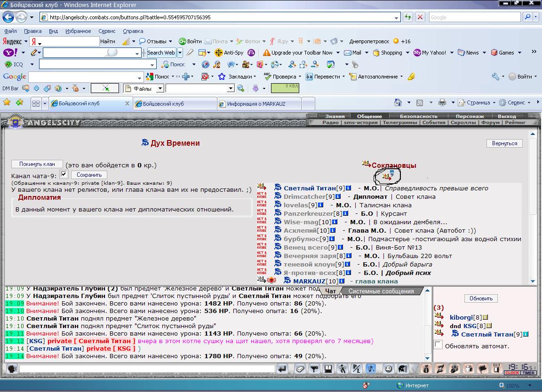Image resolution: width=542 pixels, height=392 pixels.
Task: Send chat message with enter arrow icon
Action: click(282, 369)
